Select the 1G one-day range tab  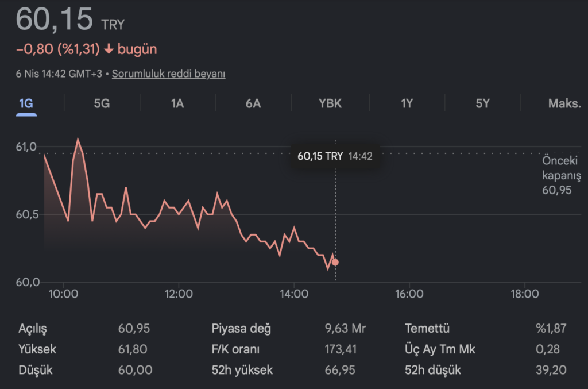tap(26, 103)
